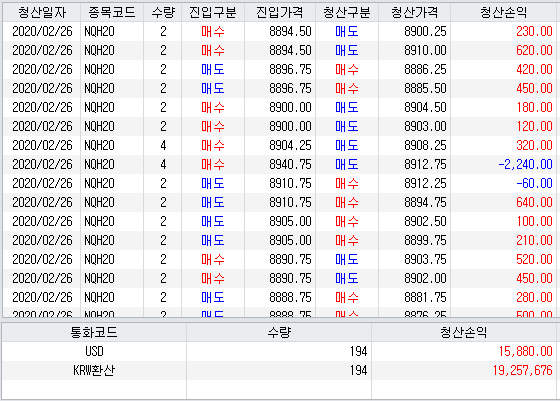Click the 청산가격 column header
This screenshot has height=401, width=560.
[414, 12]
